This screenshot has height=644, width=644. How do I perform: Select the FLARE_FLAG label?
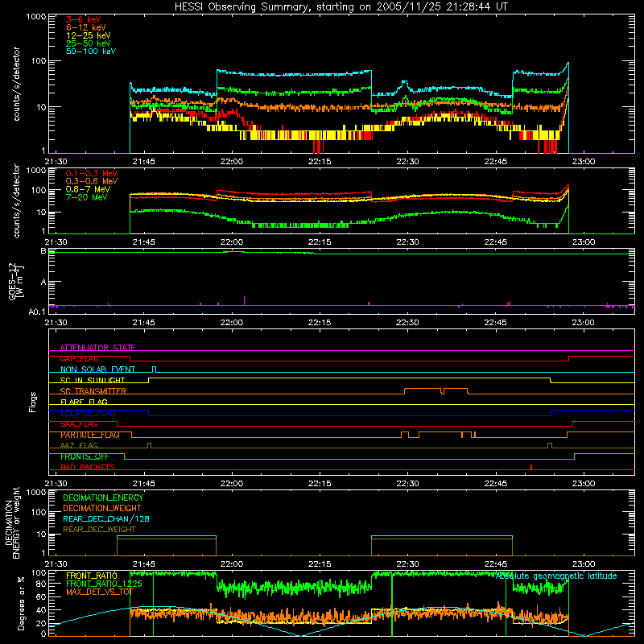[84, 402]
